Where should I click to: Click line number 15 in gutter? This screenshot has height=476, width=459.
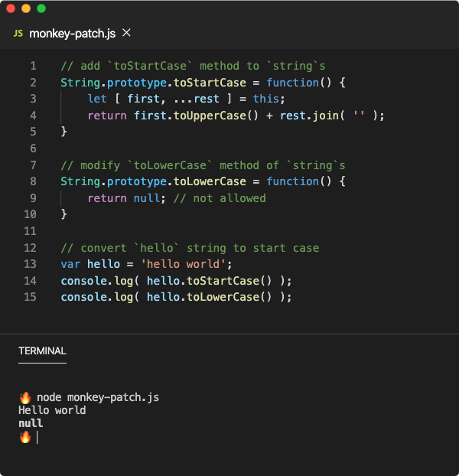click(31, 297)
